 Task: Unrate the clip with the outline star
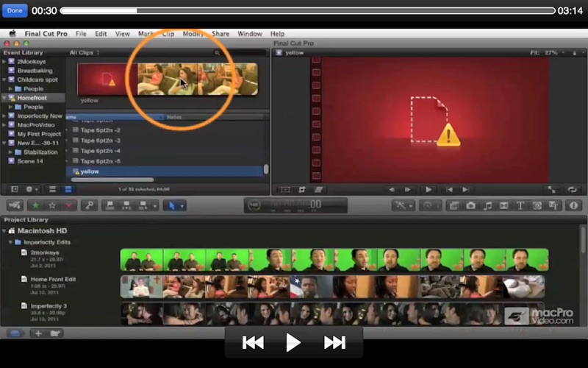[52, 205]
